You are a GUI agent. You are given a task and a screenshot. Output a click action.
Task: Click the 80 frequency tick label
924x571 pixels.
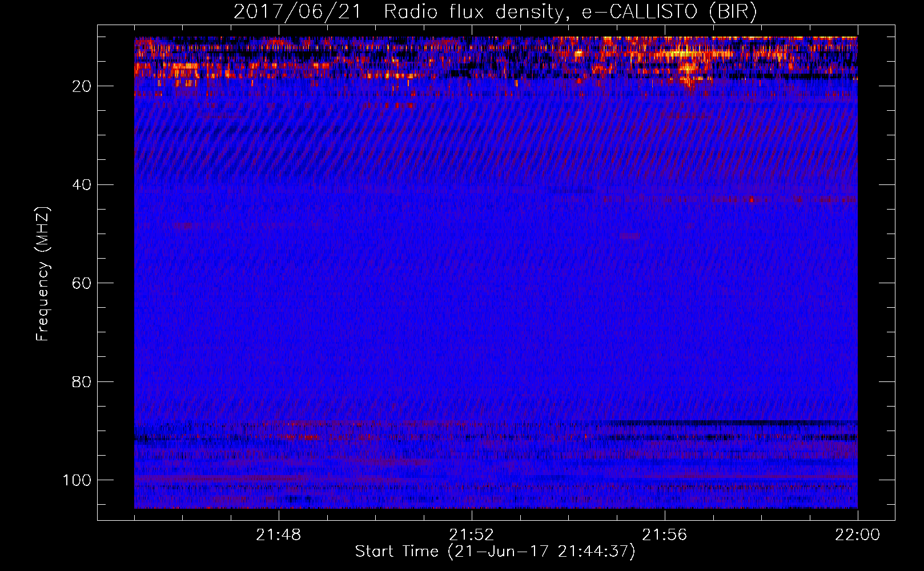click(82, 381)
